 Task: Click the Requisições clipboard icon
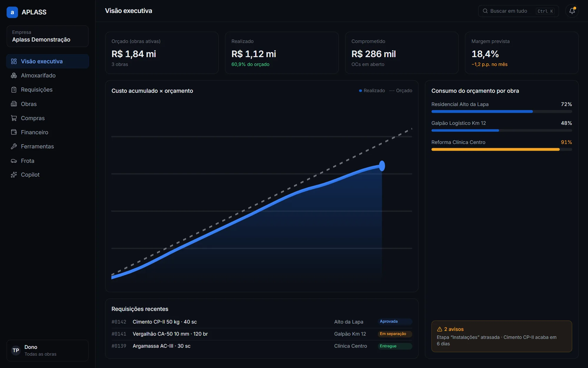pyautogui.click(x=14, y=89)
